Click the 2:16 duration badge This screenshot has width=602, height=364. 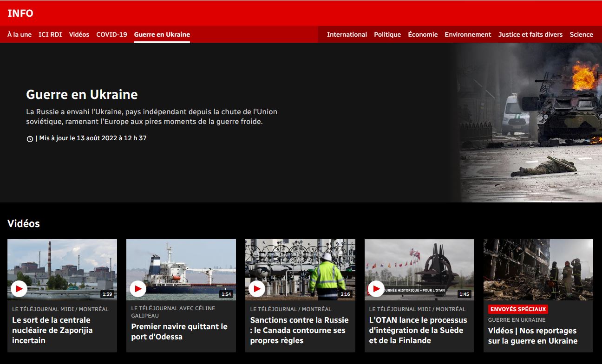click(x=345, y=294)
